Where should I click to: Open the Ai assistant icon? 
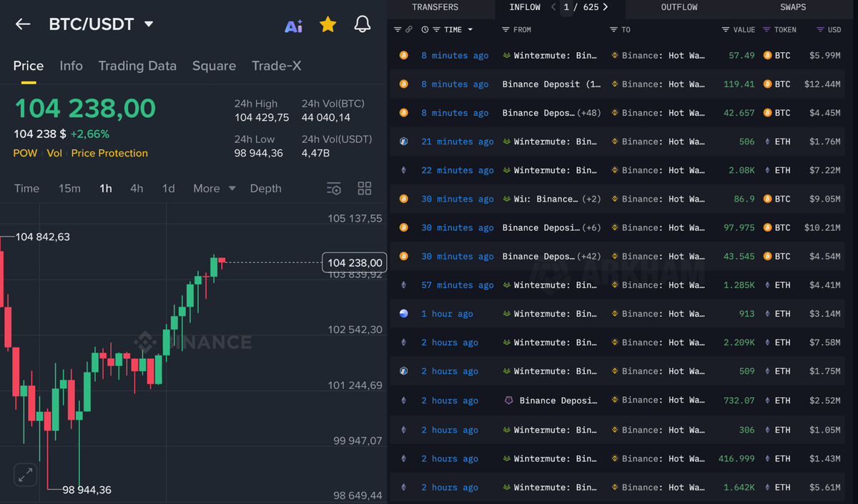[294, 26]
